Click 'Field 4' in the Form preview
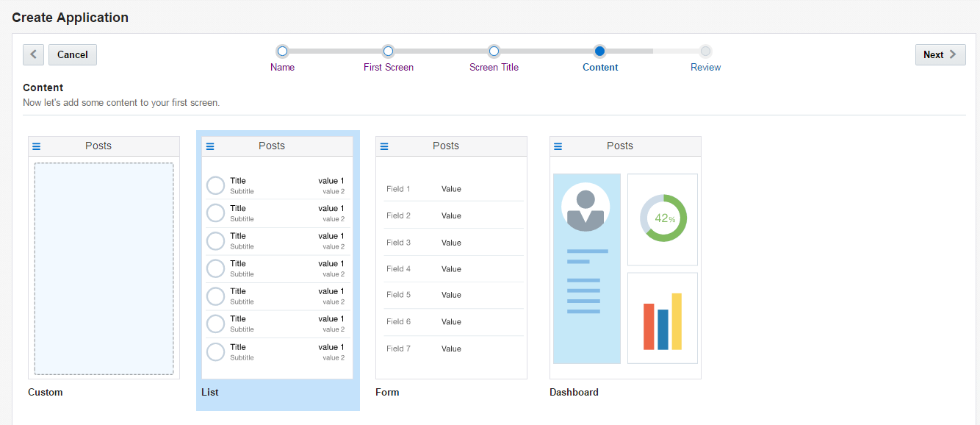The width and height of the screenshot is (980, 425). (x=398, y=268)
